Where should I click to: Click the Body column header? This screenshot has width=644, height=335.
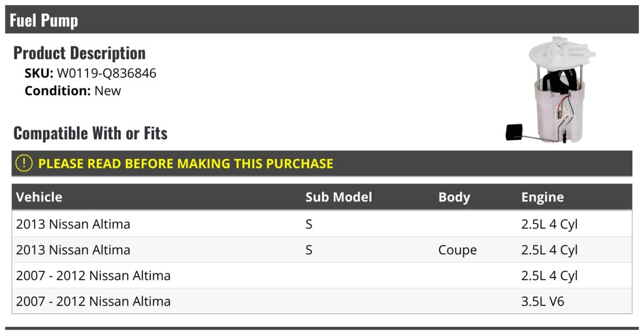(x=454, y=197)
